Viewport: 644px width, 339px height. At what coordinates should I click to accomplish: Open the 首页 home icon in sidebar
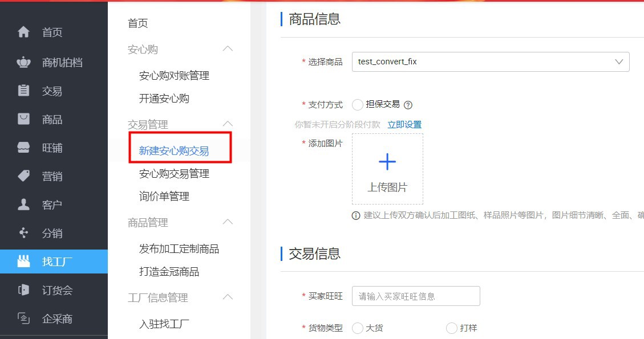click(x=23, y=32)
